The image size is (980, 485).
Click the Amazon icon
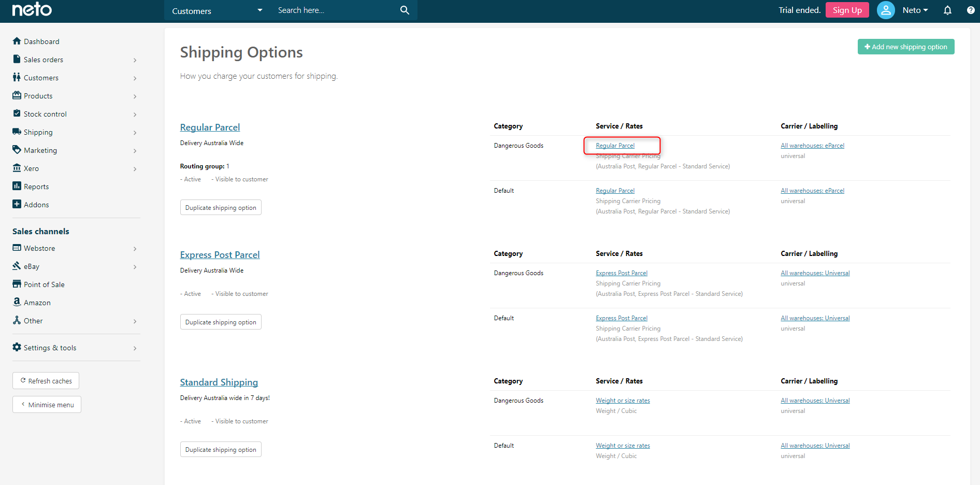coord(17,302)
